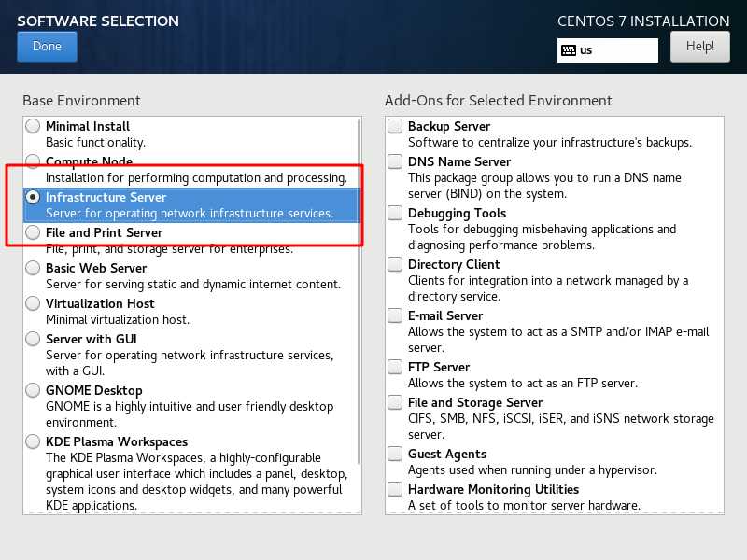The image size is (747, 560).
Task: Pick the Basic Web Server environment
Action: [34, 268]
